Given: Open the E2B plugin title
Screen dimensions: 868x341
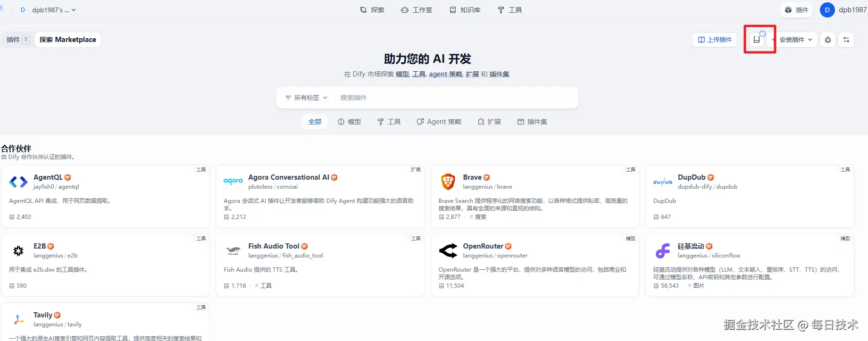Looking at the screenshot, I should click(40, 246).
